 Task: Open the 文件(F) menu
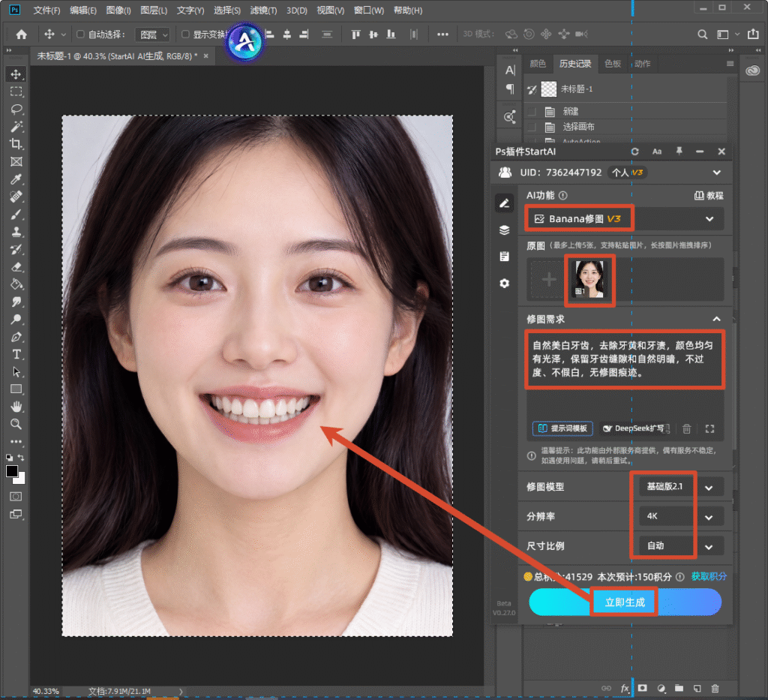pyautogui.click(x=46, y=11)
